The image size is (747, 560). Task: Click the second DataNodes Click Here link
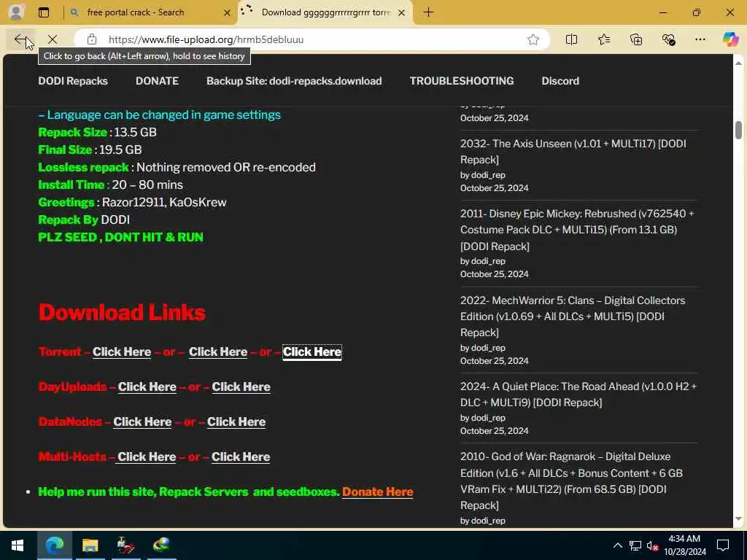(236, 422)
